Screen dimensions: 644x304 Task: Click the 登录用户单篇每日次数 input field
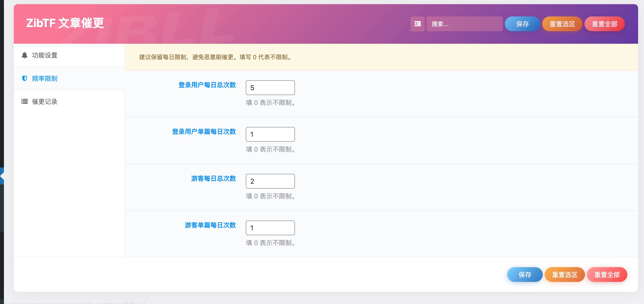click(270, 134)
